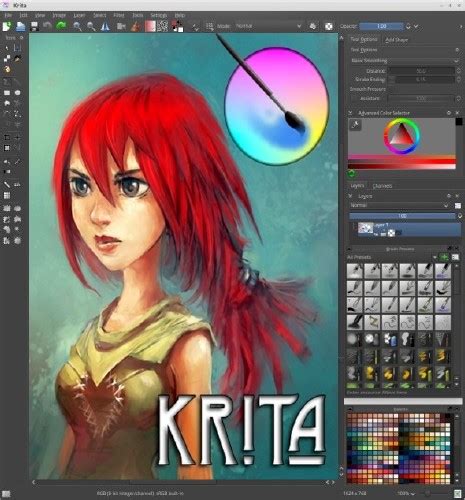Switch to the Channels tab

(x=382, y=186)
